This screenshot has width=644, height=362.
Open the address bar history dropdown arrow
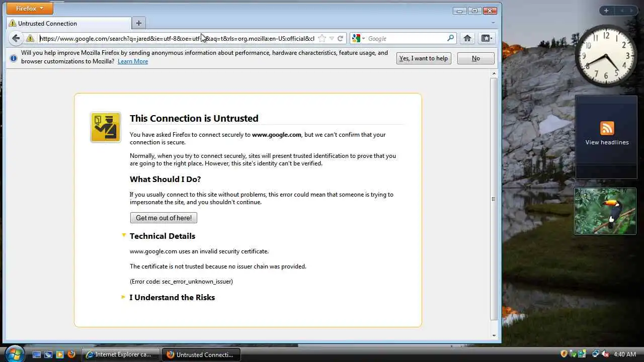coord(332,38)
